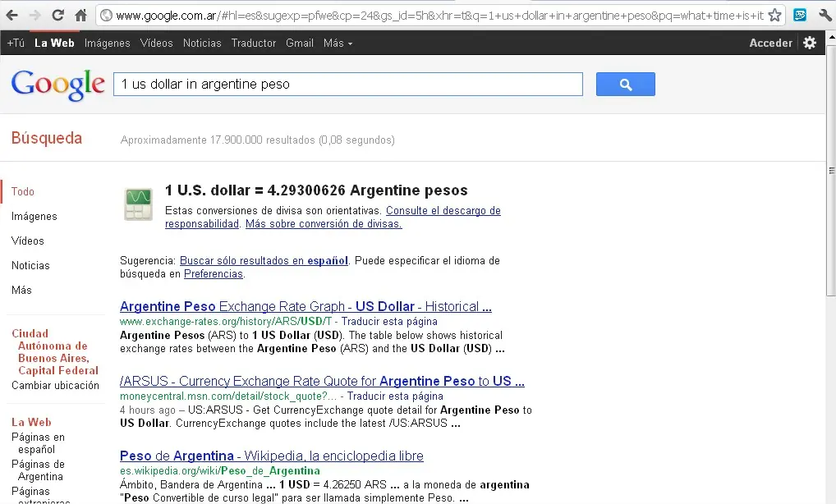Expand the Más dropdown in top bar
This screenshot has width=836, height=504.
338,44
